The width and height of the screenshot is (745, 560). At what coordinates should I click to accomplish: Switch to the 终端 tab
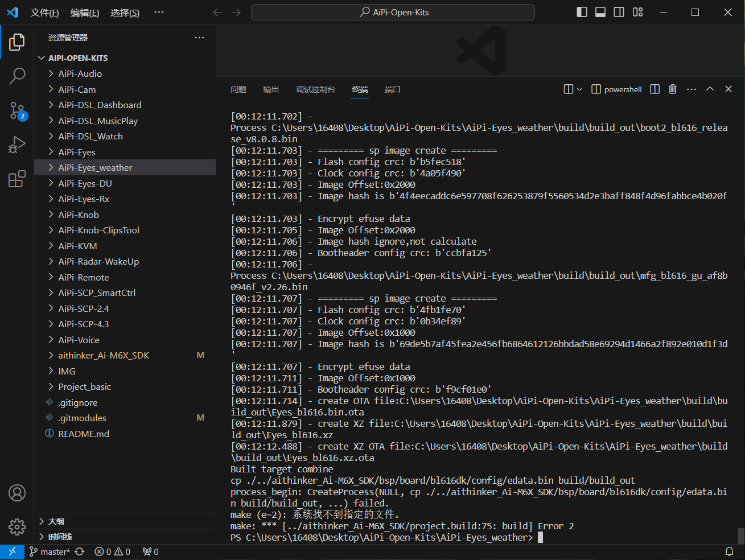coord(360,89)
